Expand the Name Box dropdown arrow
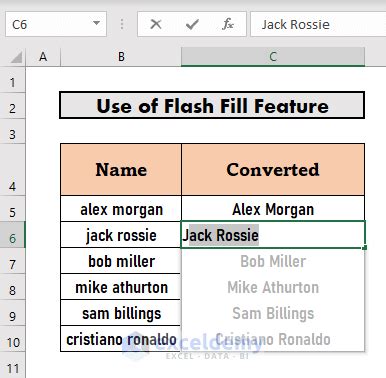 point(96,23)
